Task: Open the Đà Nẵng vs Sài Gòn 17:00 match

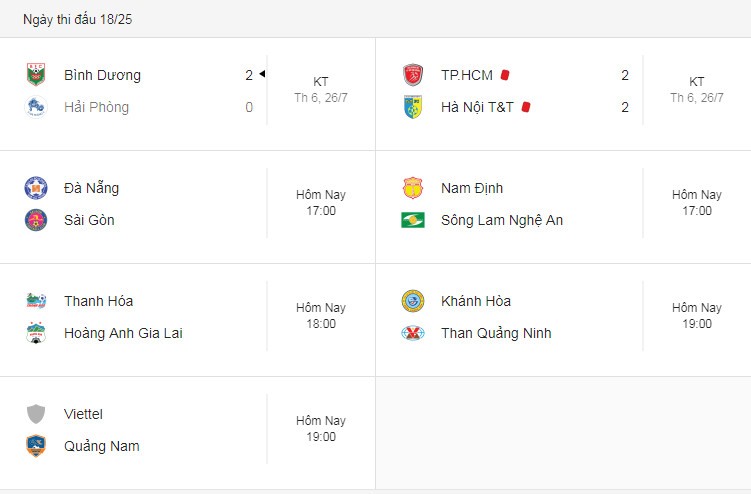Action: [x=188, y=207]
